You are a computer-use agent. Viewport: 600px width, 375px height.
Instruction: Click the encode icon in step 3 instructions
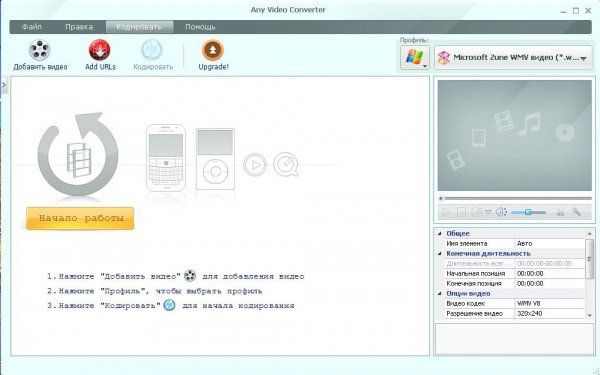pos(170,305)
